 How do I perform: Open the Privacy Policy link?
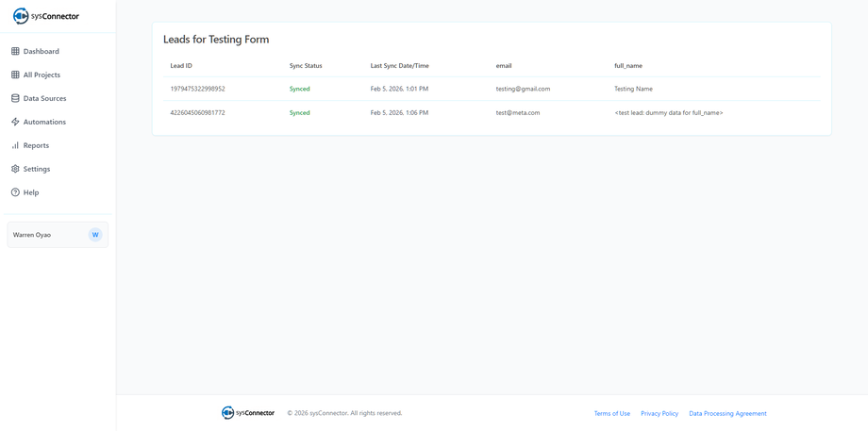[x=659, y=413]
